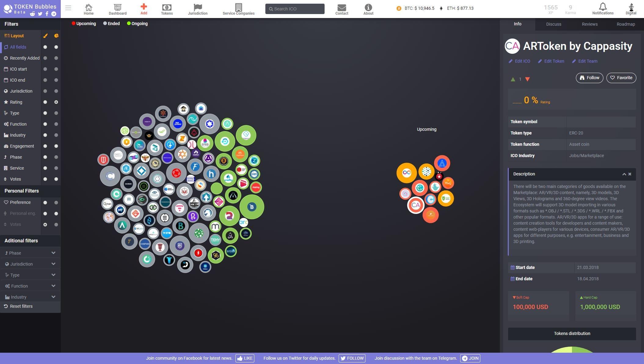The image size is (644, 364).
Task: Select the infinity logo upcoming bubble
Action: (406, 173)
